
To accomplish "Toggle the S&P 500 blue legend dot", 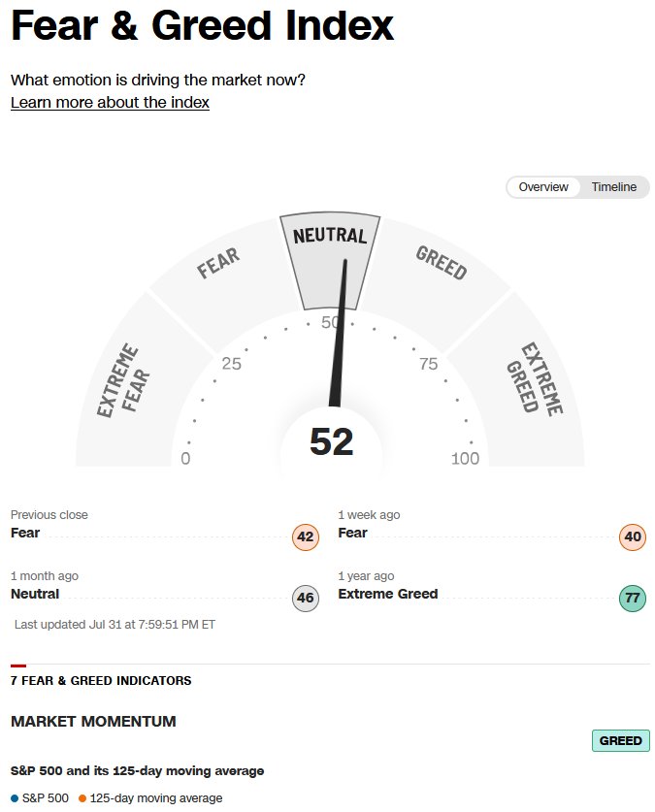I will click(15, 798).
